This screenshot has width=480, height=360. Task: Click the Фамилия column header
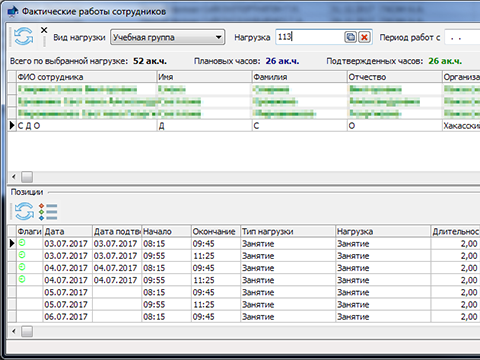299,77
